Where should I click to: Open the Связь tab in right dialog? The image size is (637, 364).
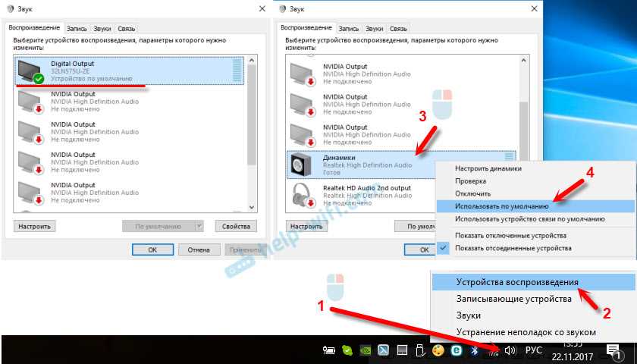(399, 29)
